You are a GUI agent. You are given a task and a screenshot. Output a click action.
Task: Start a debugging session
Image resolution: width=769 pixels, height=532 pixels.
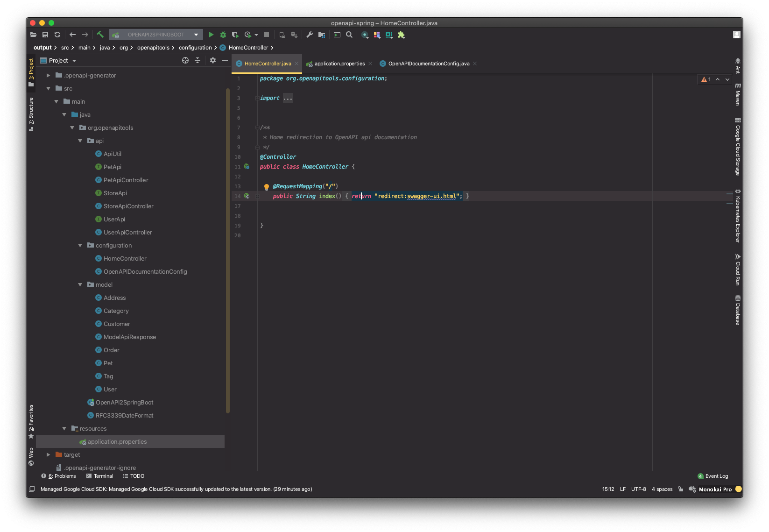pos(223,35)
